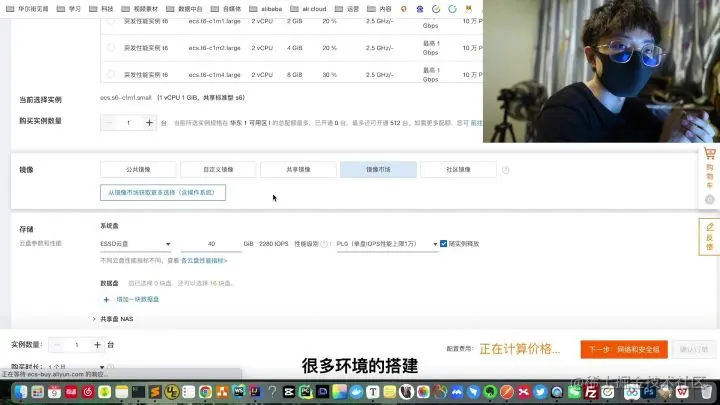
Task: Open XMind red dock icon
Action: [x=523, y=392]
